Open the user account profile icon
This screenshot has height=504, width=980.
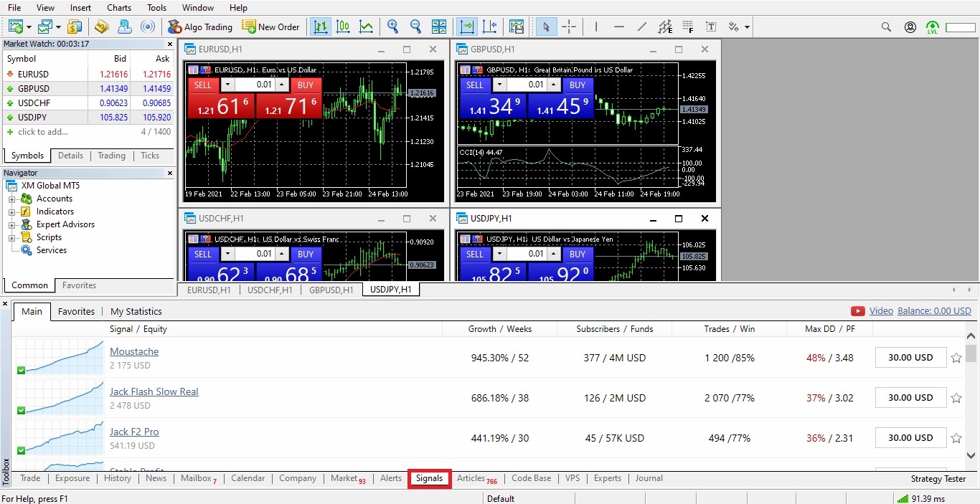tap(910, 27)
